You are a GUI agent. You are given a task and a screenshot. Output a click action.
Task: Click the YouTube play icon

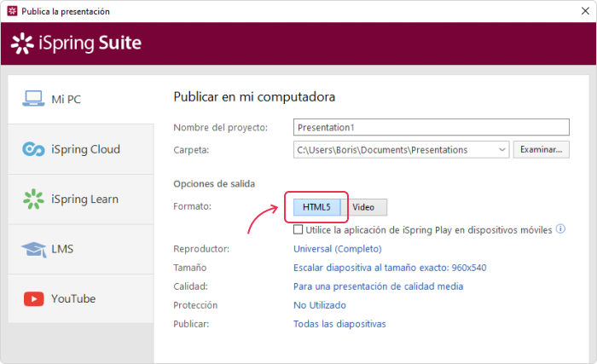[x=33, y=299]
